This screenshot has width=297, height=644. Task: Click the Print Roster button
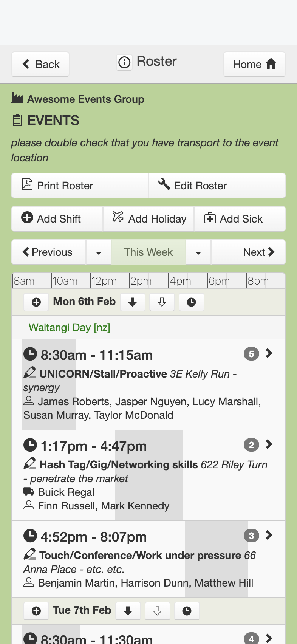pyautogui.click(x=80, y=186)
